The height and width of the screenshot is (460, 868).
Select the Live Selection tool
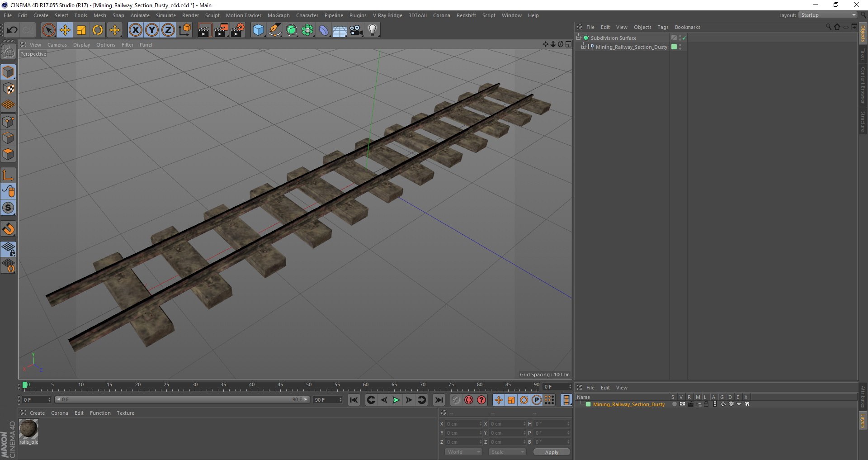(x=48, y=30)
